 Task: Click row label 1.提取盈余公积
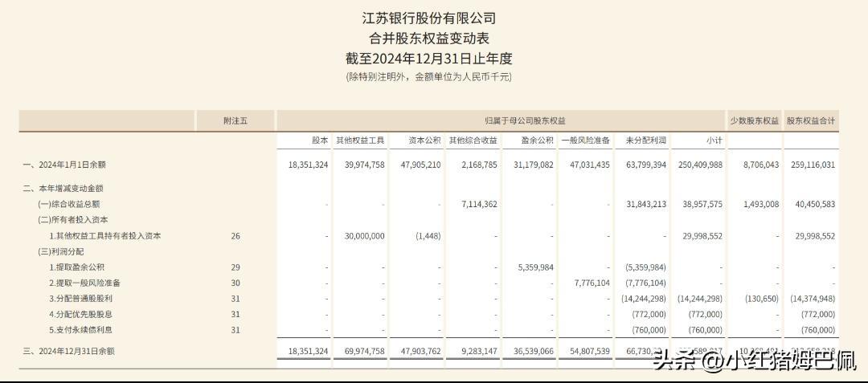click(x=76, y=267)
